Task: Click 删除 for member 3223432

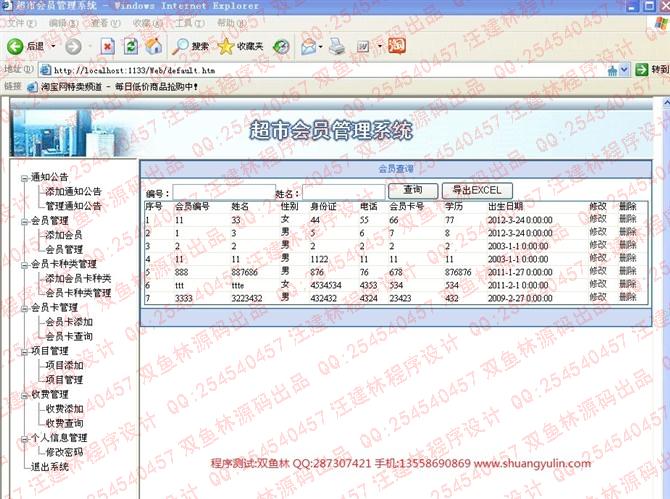Action: coord(628,297)
